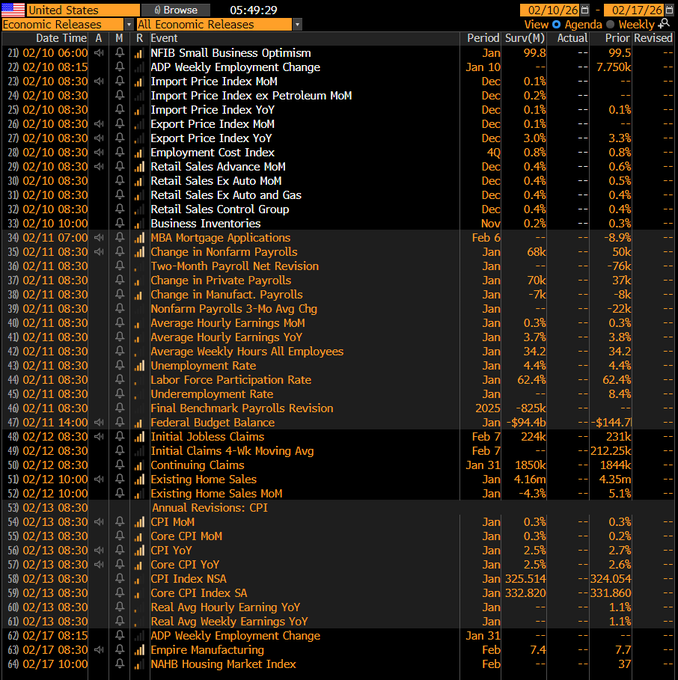The height and width of the screenshot is (680, 678).
Task: Open the Economic Releases dropdown
Action: 66,24
